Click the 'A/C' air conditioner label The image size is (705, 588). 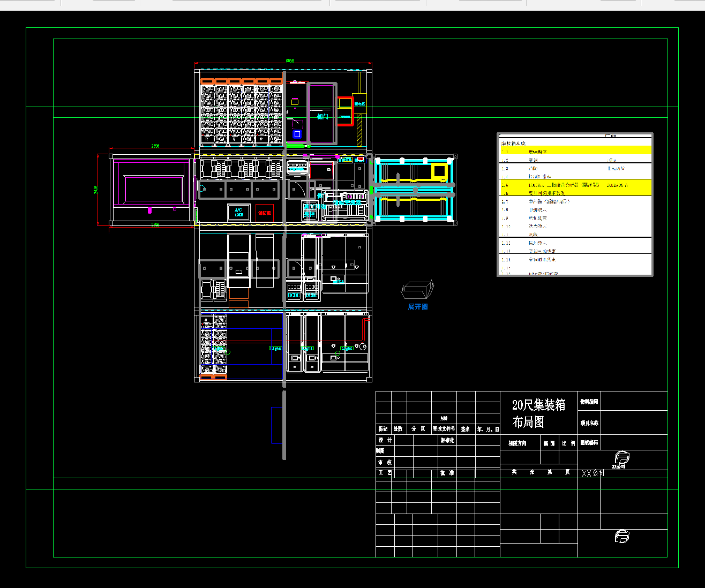click(238, 210)
